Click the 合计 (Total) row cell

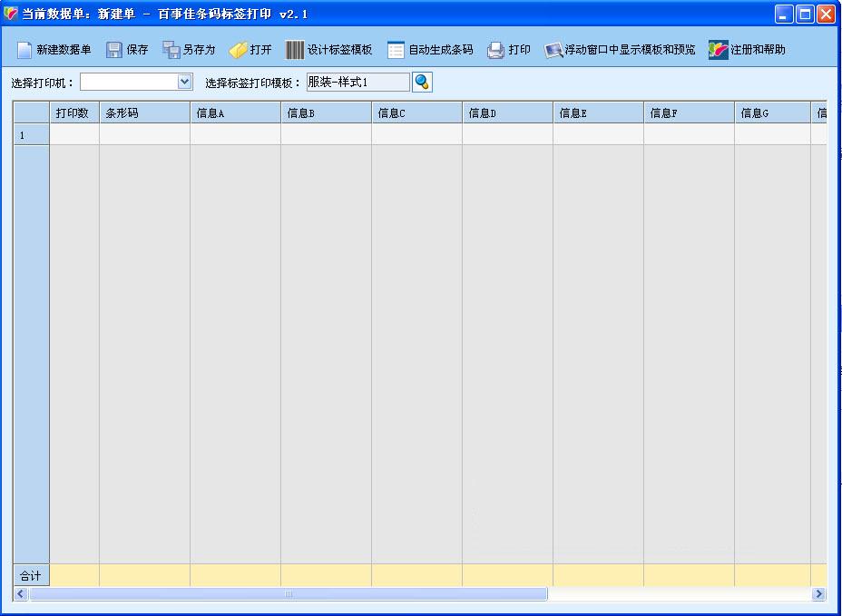(30, 574)
